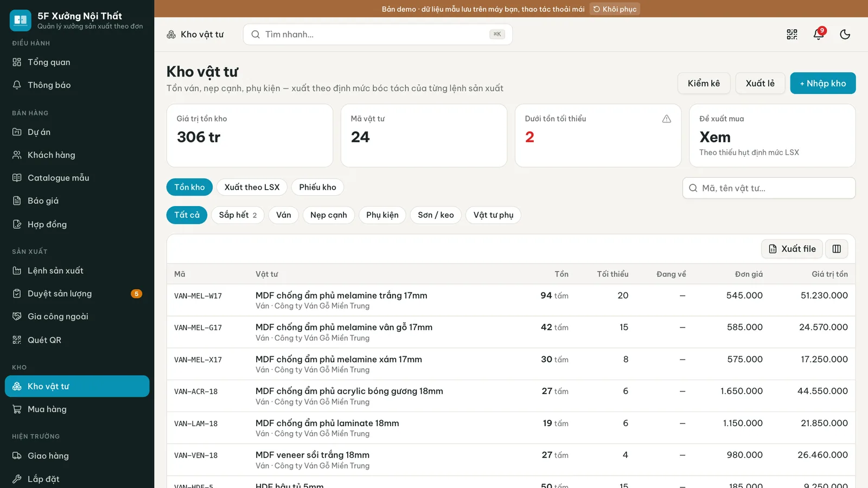Click the 5F Xưởng Nội Thất logo

click(x=21, y=21)
